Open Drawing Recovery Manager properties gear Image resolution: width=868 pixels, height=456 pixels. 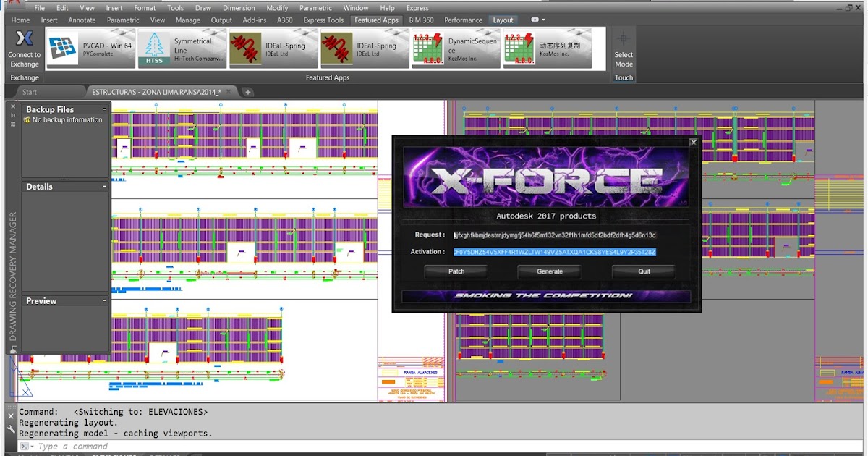click(x=13, y=124)
